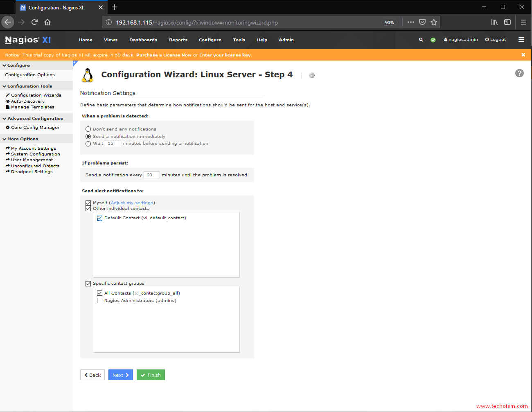Click the Back button
The width and height of the screenshot is (532, 412).
[x=92, y=375]
